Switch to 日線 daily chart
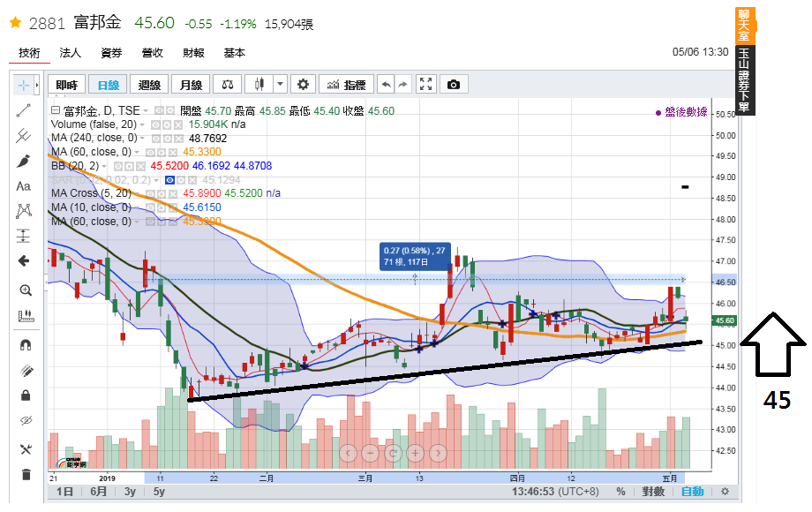Image resolution: width=812 pixels, height=512 pixels. coord(109,85)
